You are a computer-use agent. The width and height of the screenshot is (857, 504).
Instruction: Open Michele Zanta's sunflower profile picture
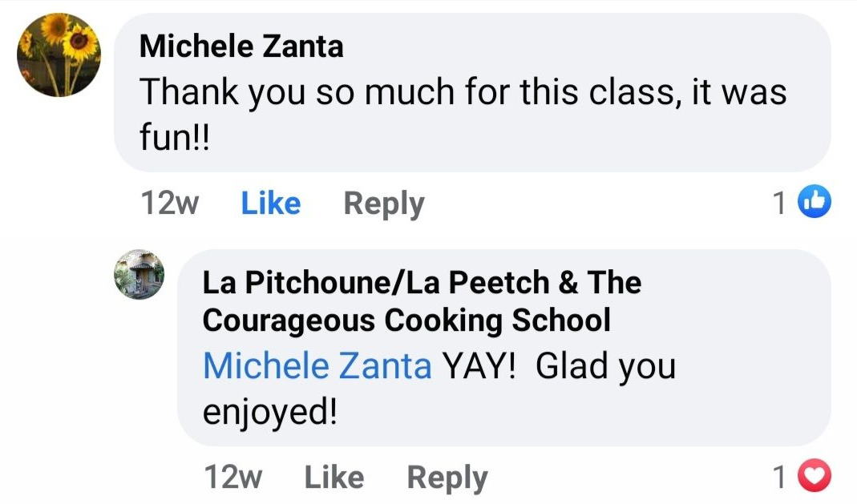(x=59, y=55)
